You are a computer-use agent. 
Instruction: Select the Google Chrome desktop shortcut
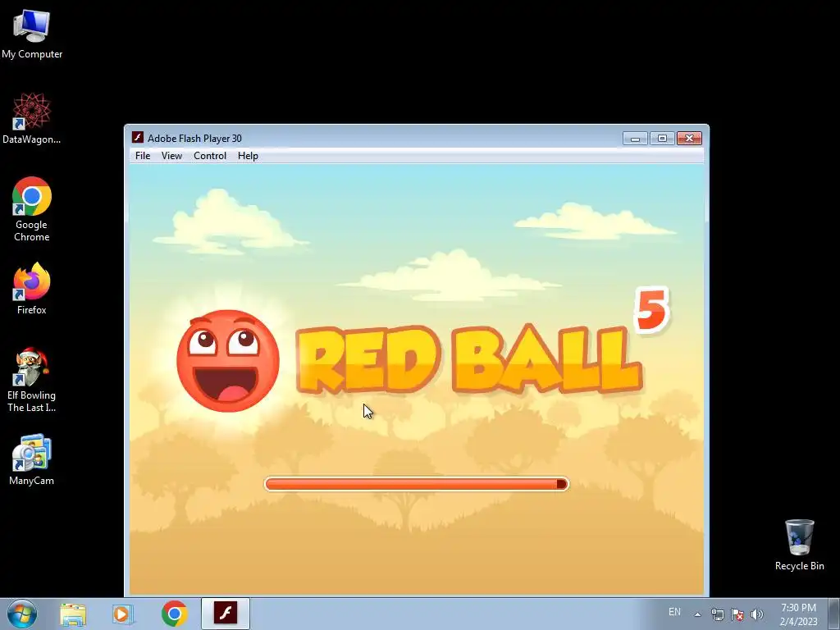pos(32,209)
